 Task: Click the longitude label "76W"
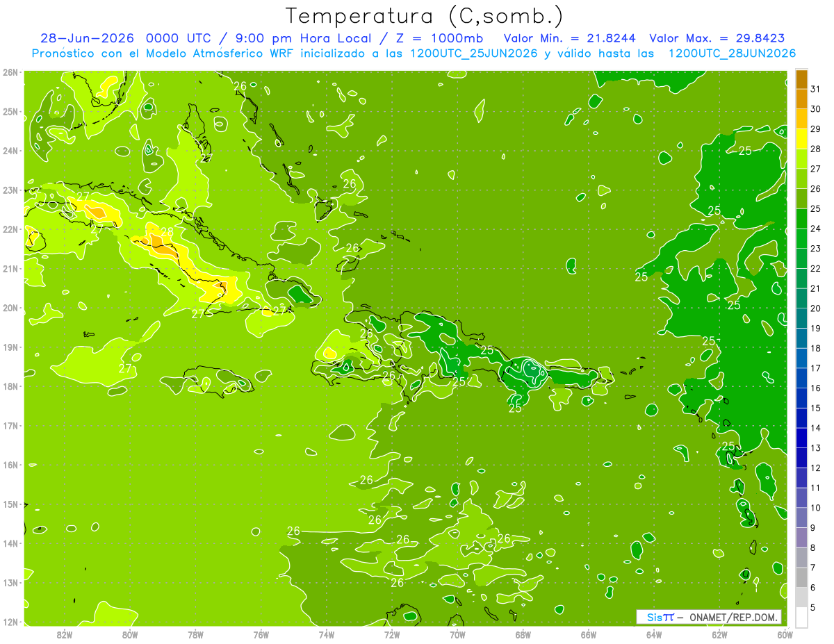[261, 634]
